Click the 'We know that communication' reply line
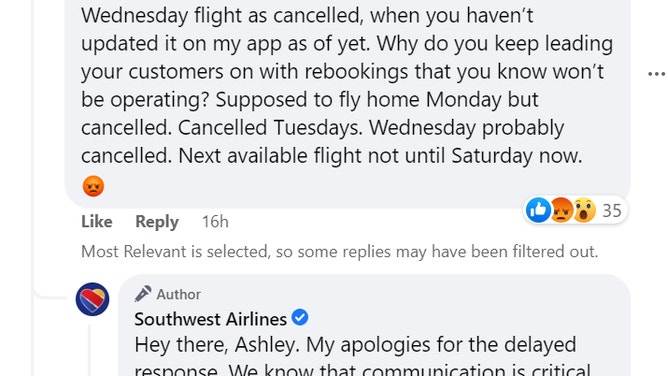This screenshot has height=376, width=668. pyautogui.click(x=363, y=369)
